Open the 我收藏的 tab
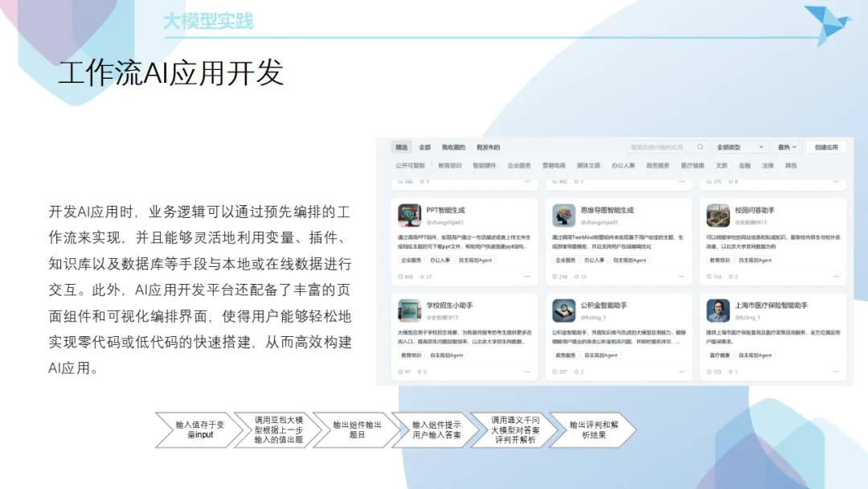This screenshot has height=489, width=868. [x=453, y=147]
